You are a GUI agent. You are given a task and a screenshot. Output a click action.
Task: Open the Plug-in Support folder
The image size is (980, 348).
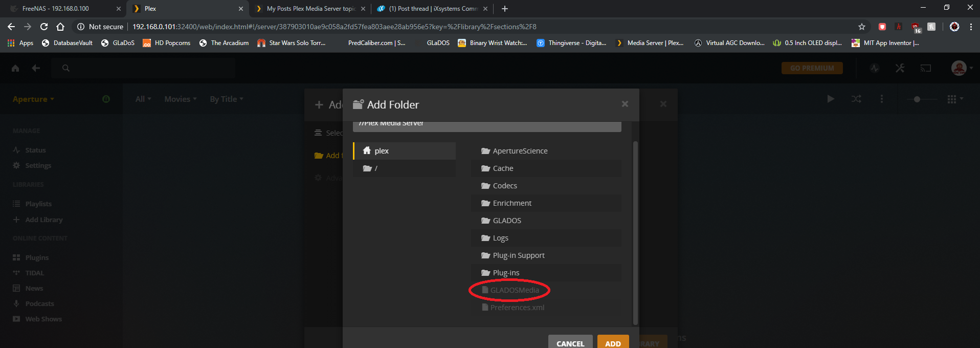(x=546, y=255)
